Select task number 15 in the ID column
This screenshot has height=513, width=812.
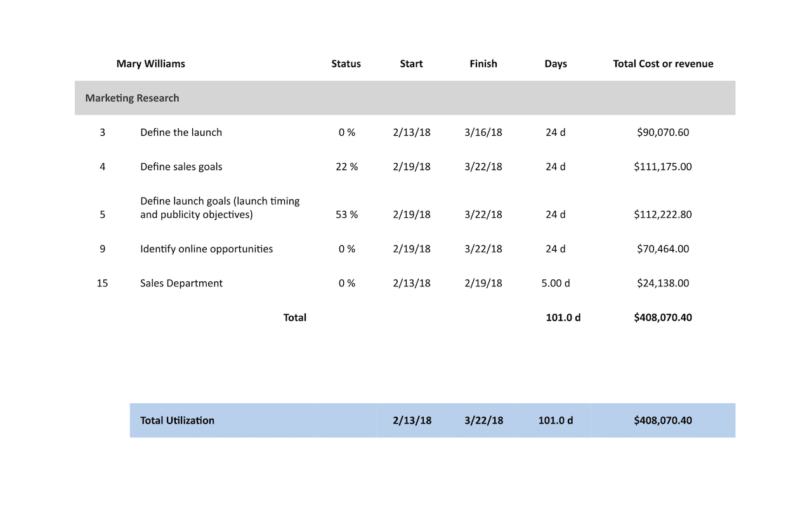tap(102, 283)
